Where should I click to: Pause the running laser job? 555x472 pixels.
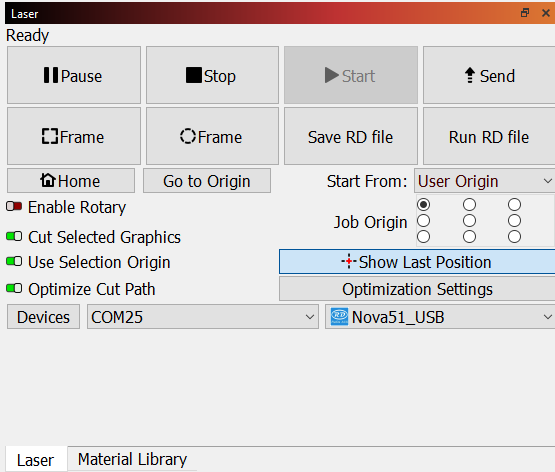click(x=74, y=75)
